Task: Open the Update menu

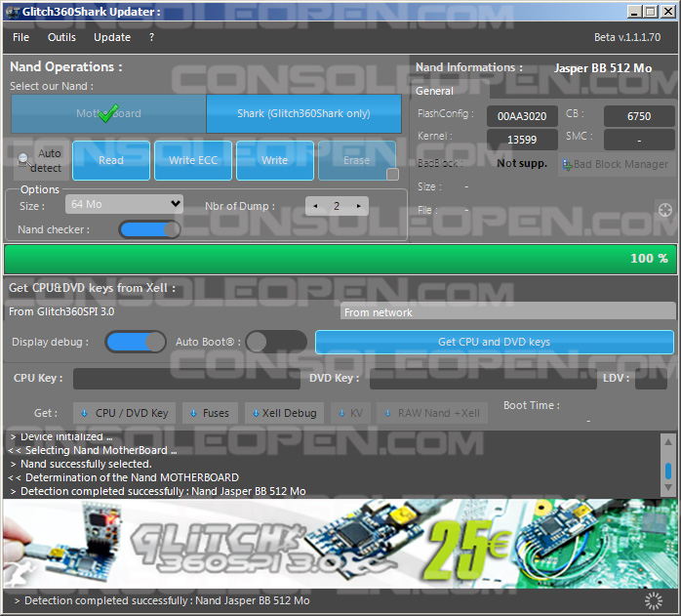Action: 112,37
